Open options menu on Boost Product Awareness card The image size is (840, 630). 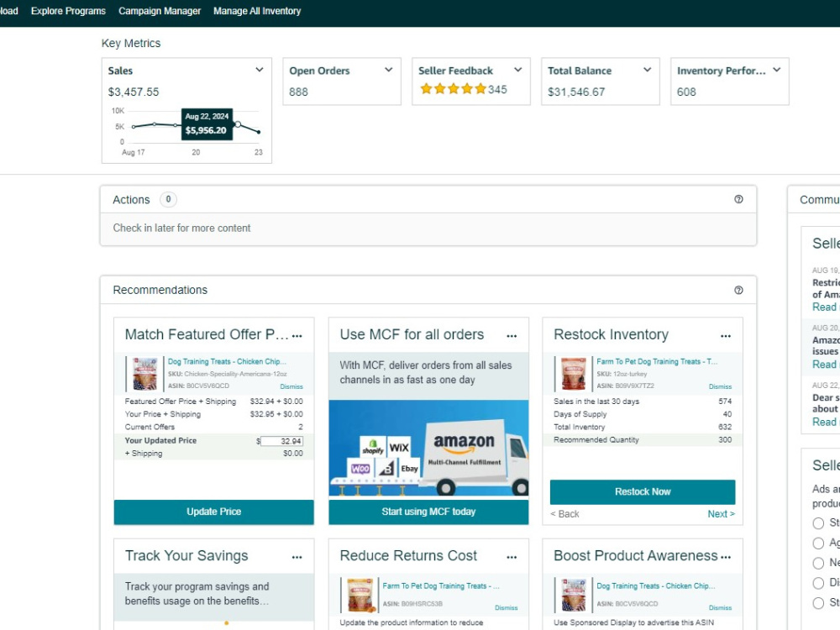[726, 557]
